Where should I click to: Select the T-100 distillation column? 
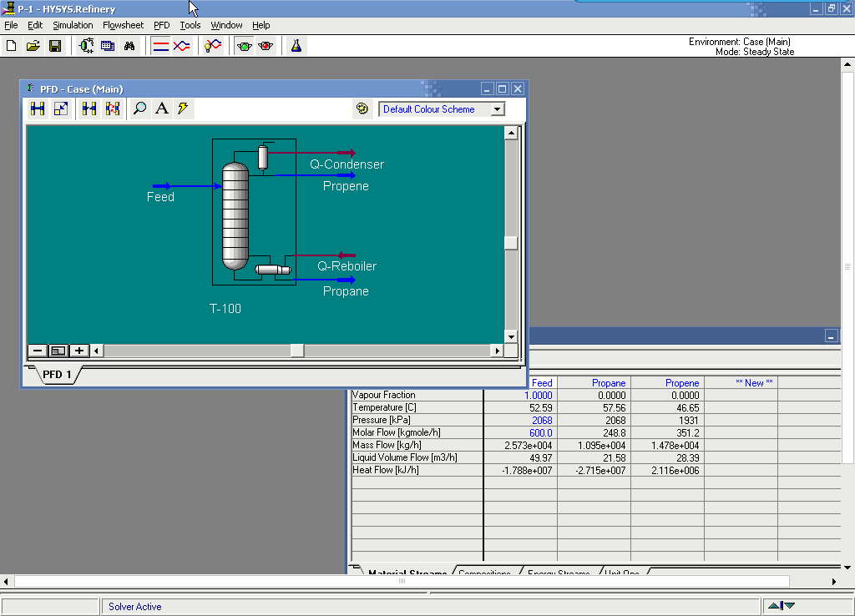pos(235,216)
